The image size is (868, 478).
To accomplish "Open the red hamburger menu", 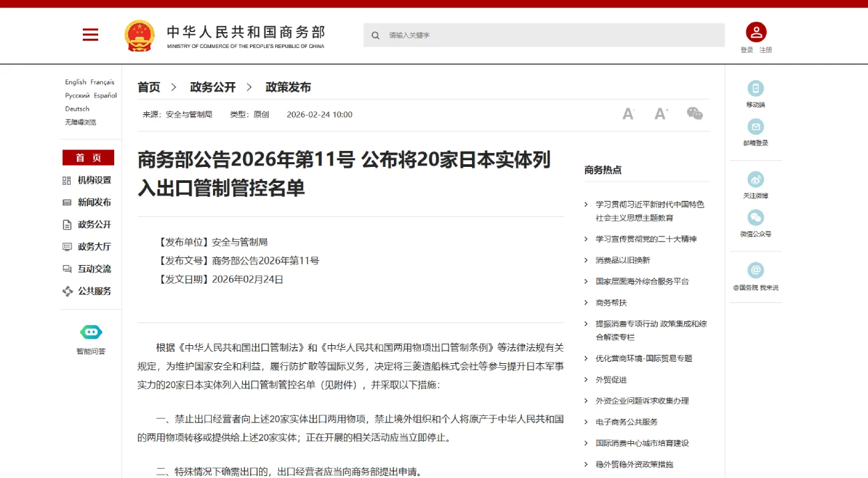I will tap(90, 35).
